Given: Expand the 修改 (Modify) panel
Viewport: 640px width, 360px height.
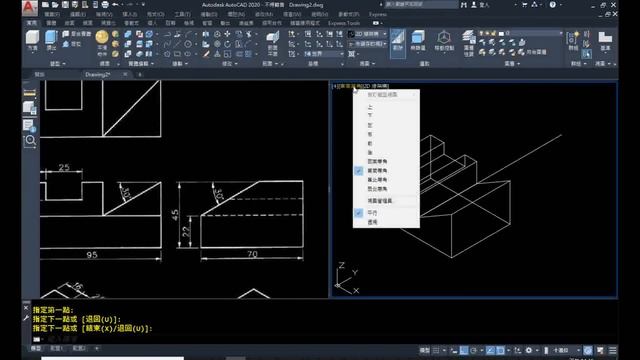Looking at the screenshot, I should (229, 64).
